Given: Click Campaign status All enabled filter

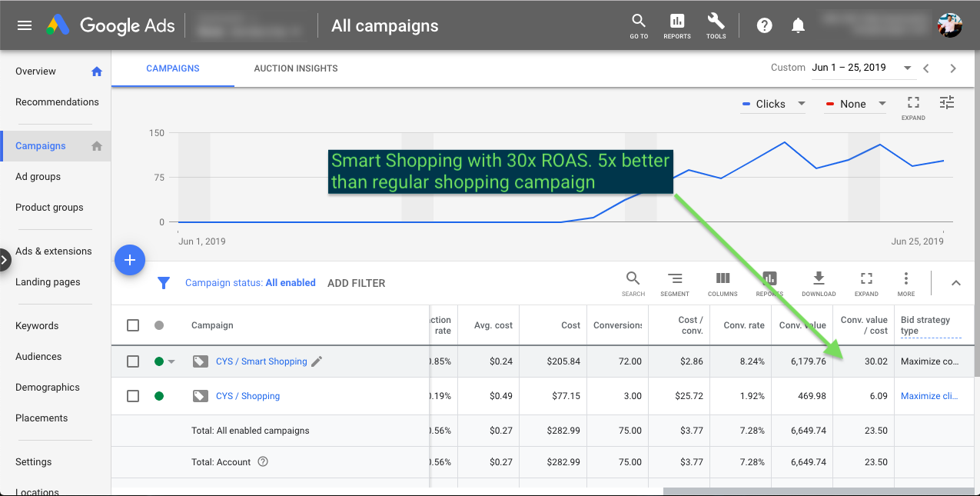Looking at the screenshot, I should (x=251, y=283).
